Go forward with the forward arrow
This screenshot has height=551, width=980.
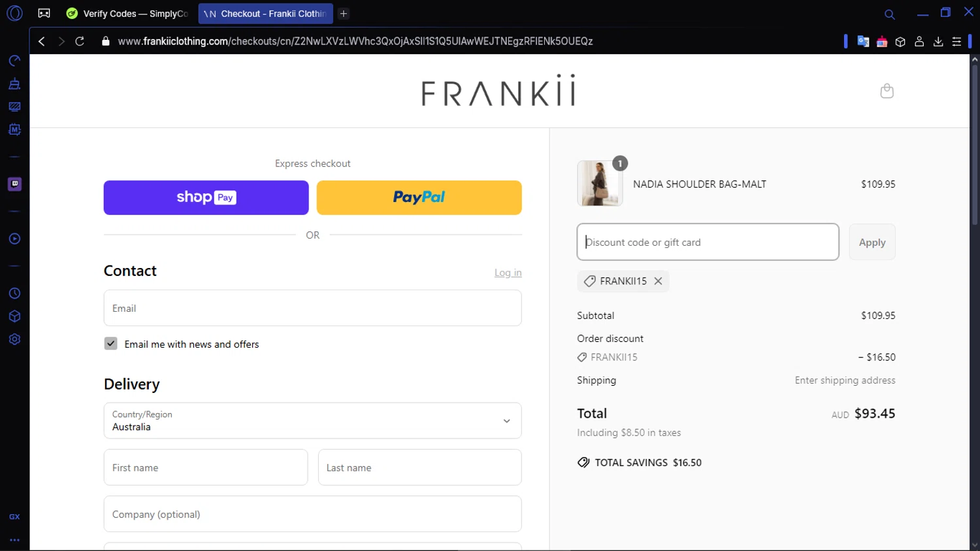pyautogui.click(x=61, y=41)
